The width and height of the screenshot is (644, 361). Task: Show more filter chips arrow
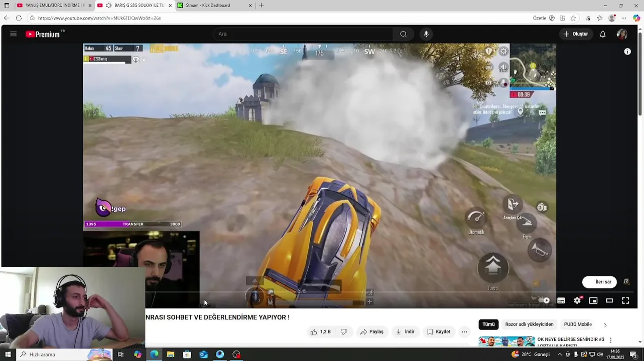[605, 325]
